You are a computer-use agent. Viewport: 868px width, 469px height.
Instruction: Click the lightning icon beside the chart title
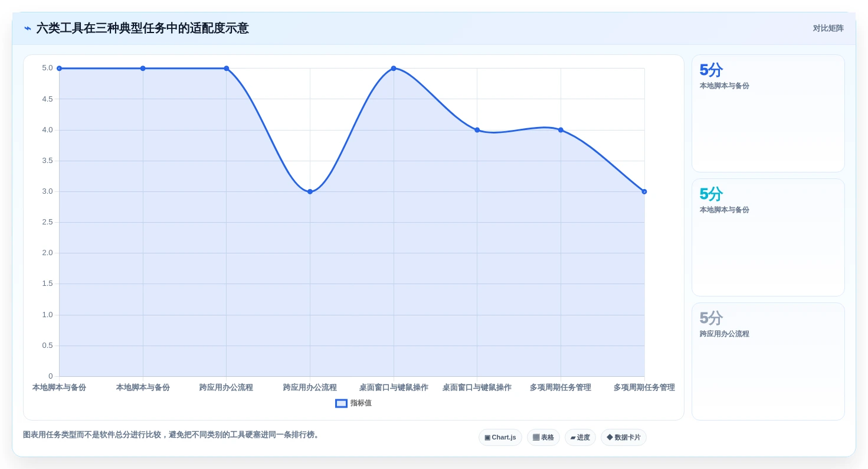coord(28,28)
